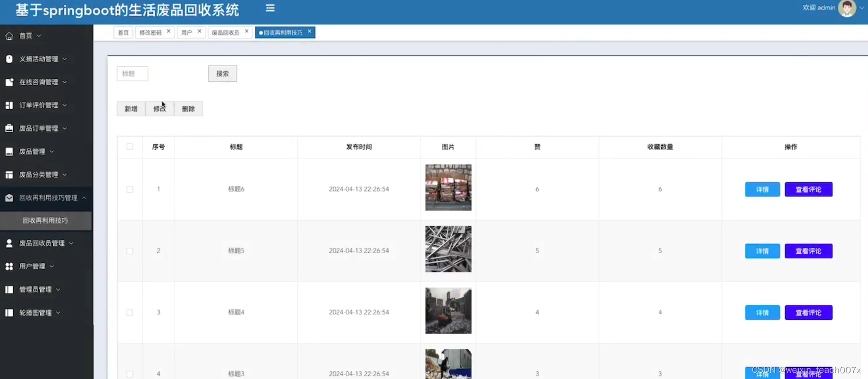
Task: Close the 用户 tab
Action: (x=199, y=31)
